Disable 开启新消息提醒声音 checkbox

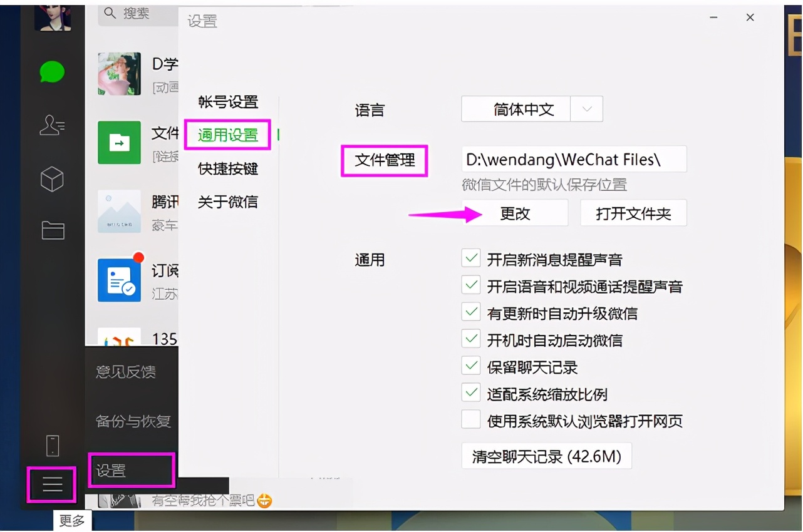(470, 258)
